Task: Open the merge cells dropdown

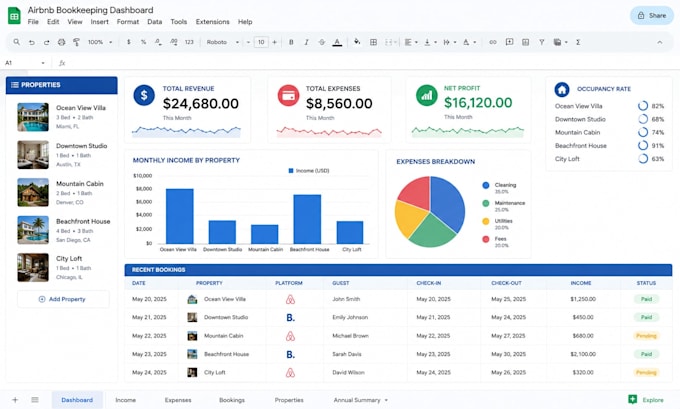Action: 391,42
